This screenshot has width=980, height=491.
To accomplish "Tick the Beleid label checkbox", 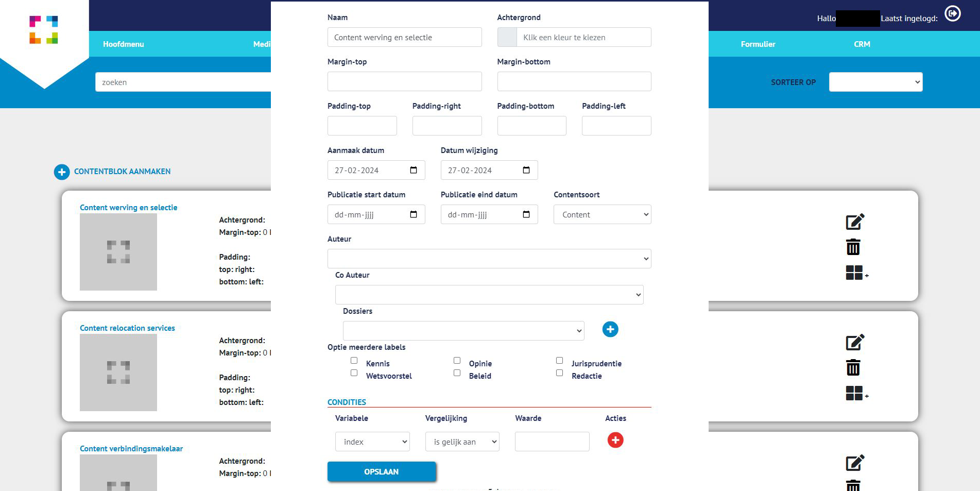I will 457,373.
